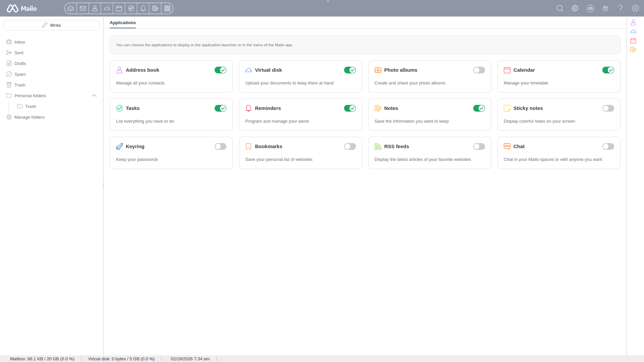Image resolution: width=644 pixels, height=362 pixels.
Task: Disable the Address book application
Action: point(220,70)
